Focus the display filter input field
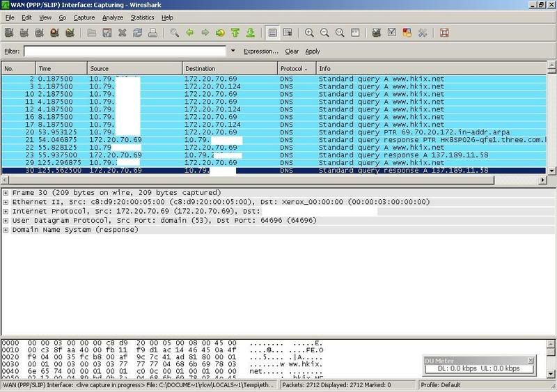The width and height of the screenshot is (557, 392). [x=125, y=52]
